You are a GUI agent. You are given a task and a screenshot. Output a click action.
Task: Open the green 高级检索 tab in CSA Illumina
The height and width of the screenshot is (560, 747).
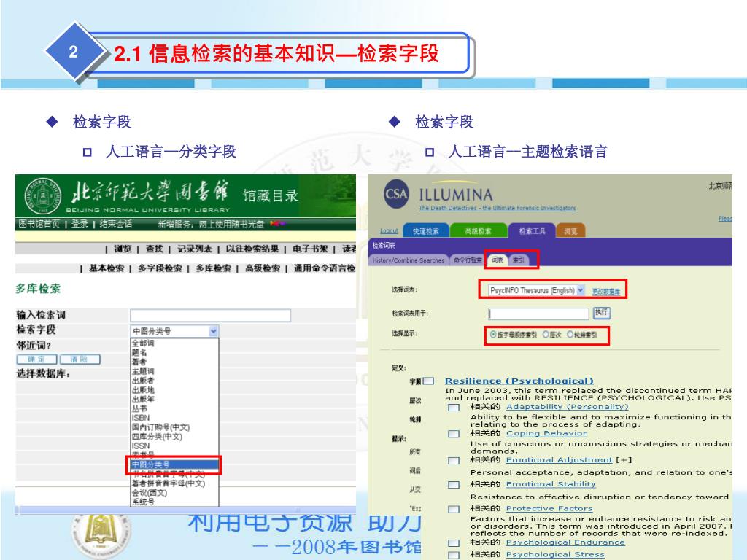tap(478, 230)
